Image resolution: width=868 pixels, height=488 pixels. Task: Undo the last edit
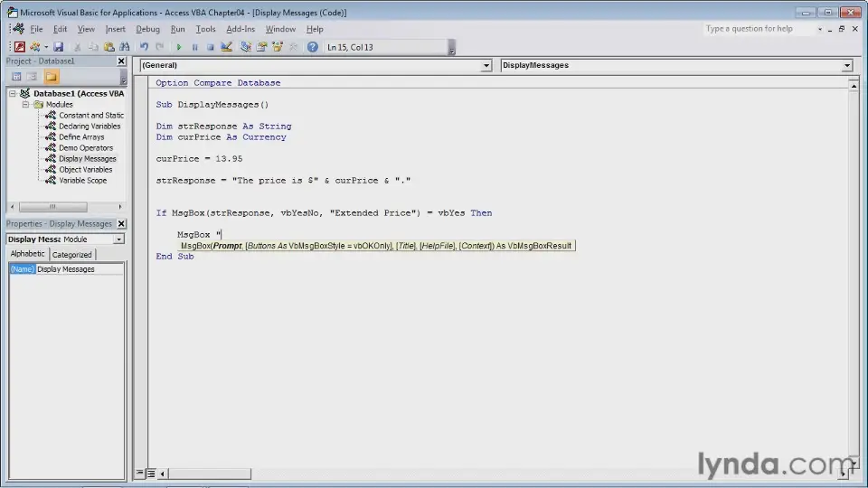[x=144, y=47]
